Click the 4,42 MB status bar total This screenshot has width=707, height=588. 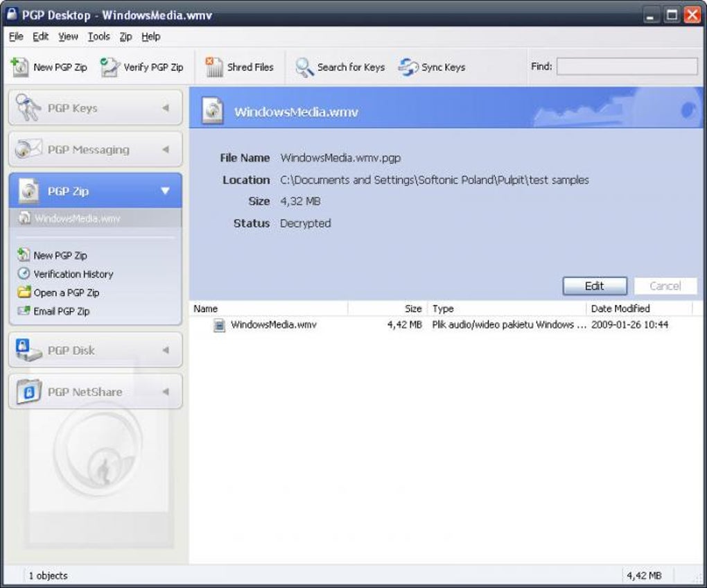(645, 576)
